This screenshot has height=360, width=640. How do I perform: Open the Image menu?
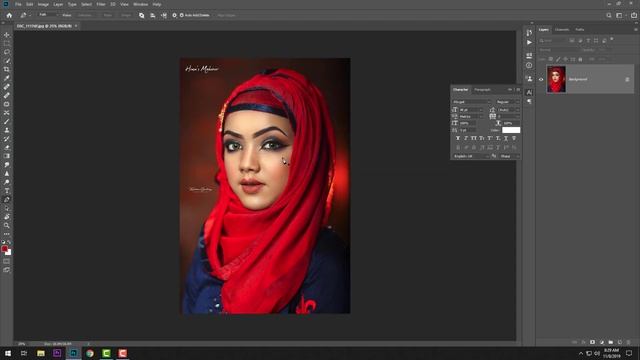tap(43, 4)
